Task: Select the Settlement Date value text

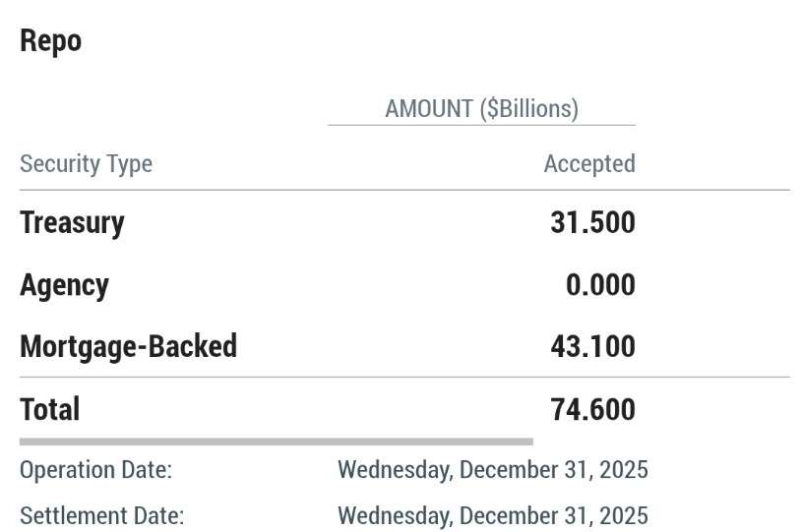Action: click(492, 515)
